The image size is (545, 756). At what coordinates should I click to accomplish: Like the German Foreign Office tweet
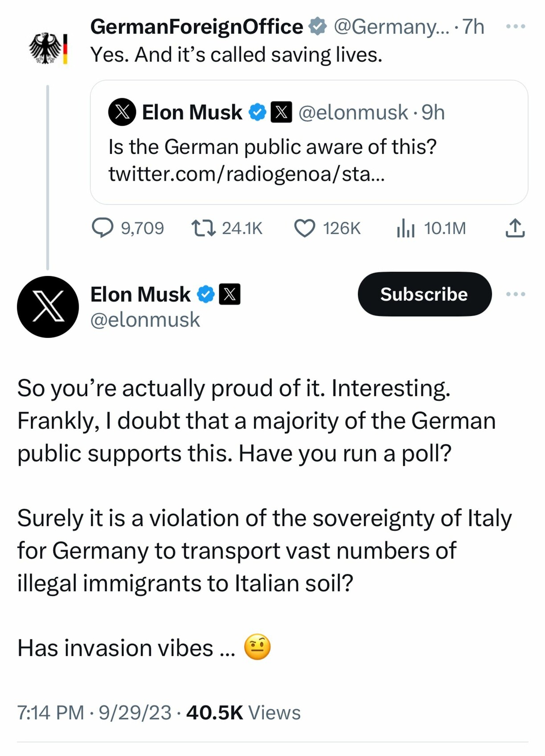305,228
